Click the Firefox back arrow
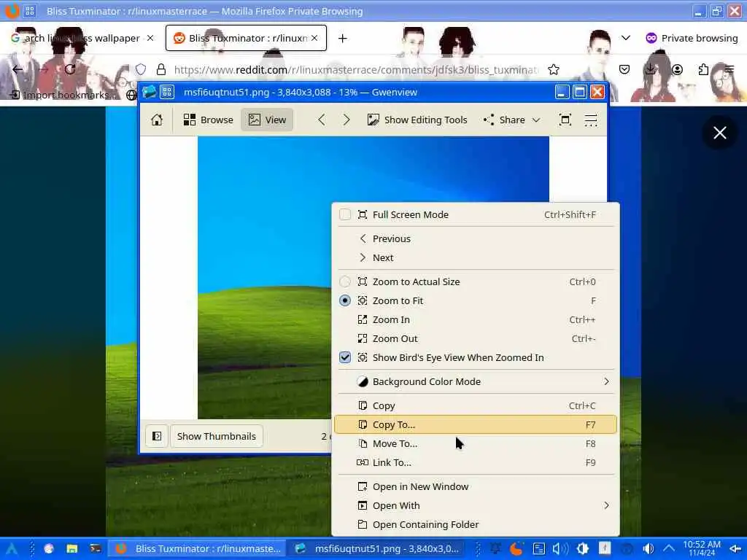The width and height of the screenshot is (747, 560). click(18, 69)
